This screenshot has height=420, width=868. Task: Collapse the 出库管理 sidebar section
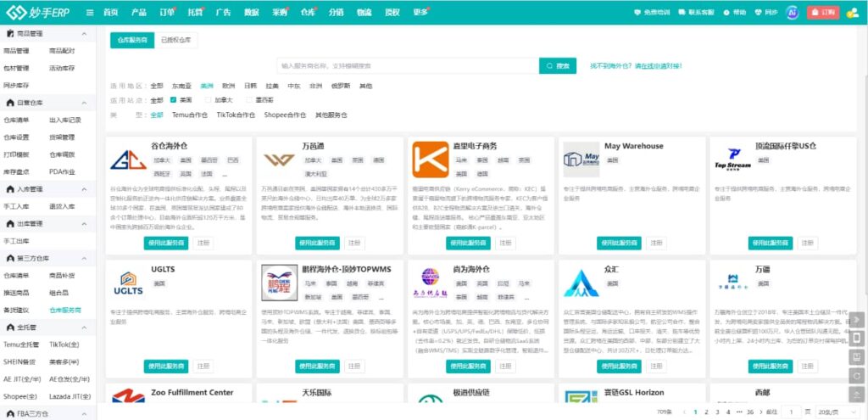(x=84, y=224)
